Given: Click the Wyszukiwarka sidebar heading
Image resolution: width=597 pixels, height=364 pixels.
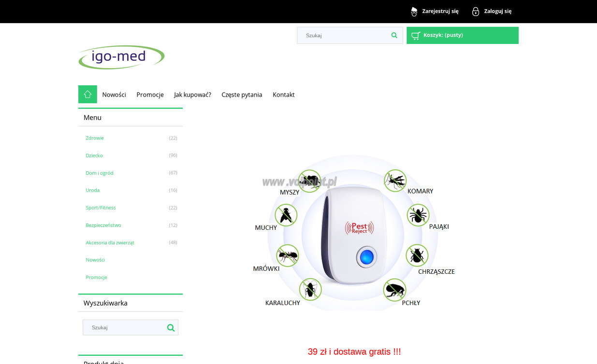Looking at the screenshot, I should (x=105, y=303).
